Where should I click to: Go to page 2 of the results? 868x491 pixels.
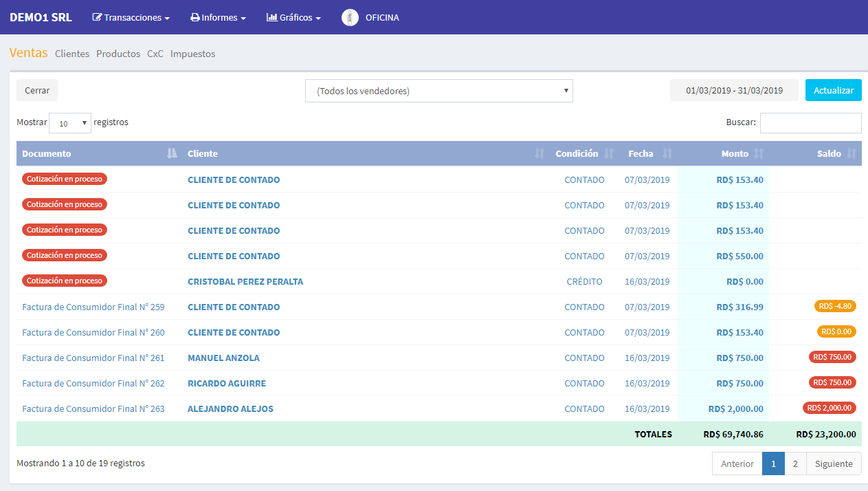click(x=795, y=463)
